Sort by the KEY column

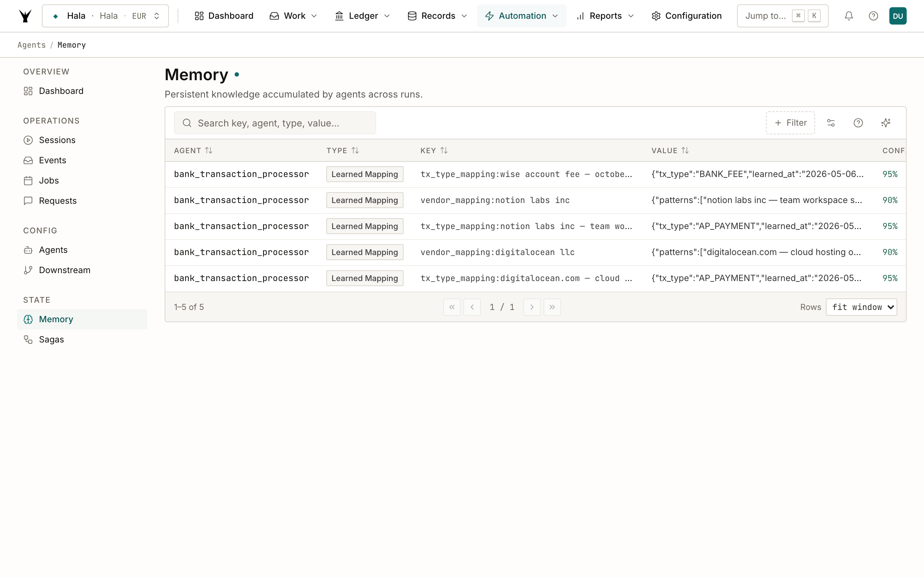pyautogui.click(x=434, y=151)
